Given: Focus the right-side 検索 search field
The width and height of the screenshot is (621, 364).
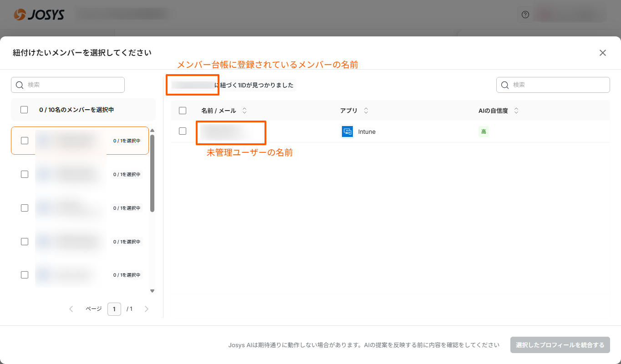Looking at the screenshot, I should [558, 85].
